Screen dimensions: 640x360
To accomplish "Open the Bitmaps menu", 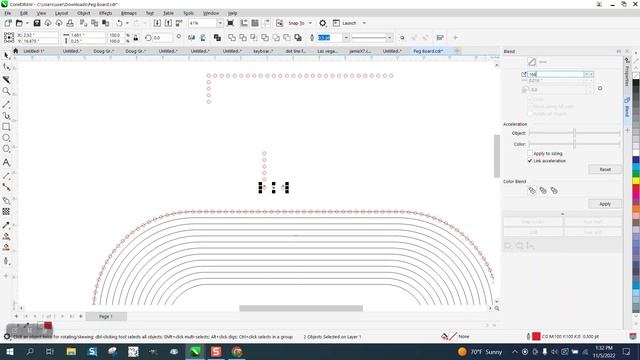I will (x=129, y=13).
